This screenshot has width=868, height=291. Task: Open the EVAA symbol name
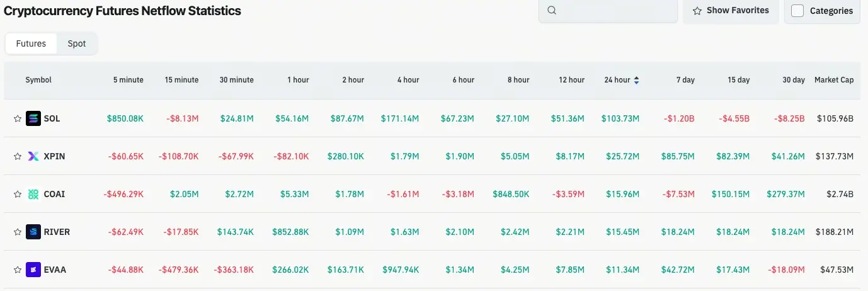[55, 270]
